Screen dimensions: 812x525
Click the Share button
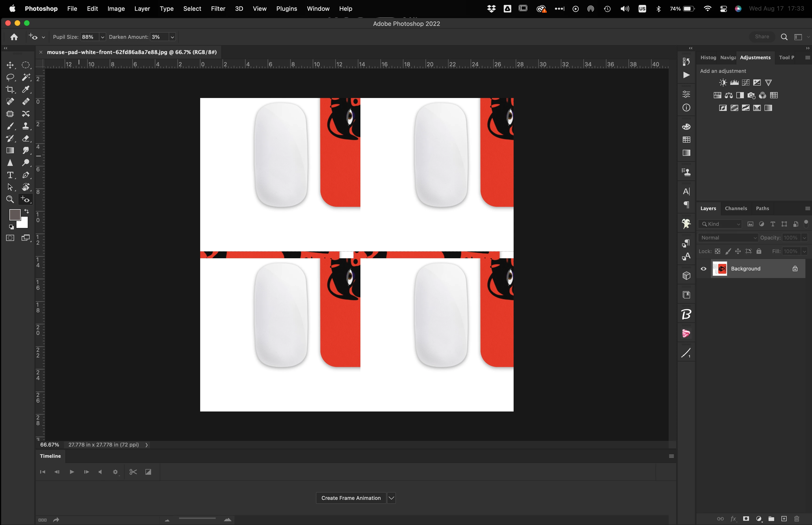click(761, 37)
